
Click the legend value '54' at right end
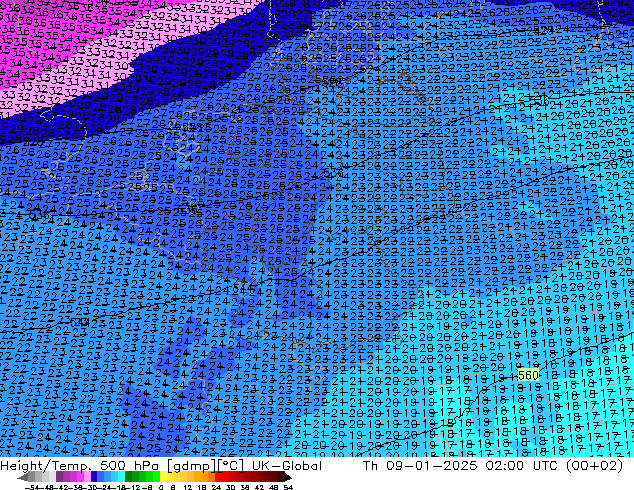tap(288, 487)
